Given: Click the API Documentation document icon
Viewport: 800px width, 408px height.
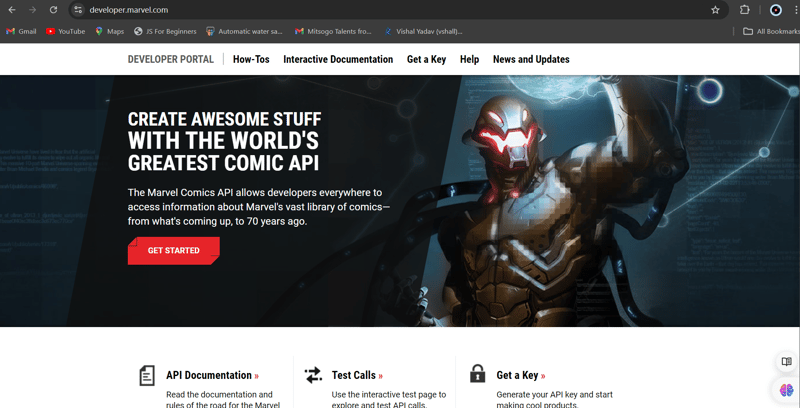Looking at the screenshot, I should point(147,375).
